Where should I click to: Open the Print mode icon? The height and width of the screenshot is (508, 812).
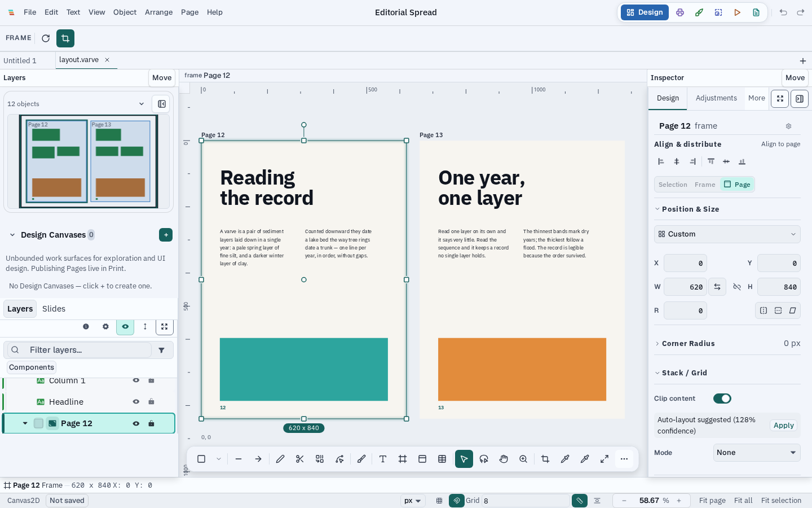680,12
